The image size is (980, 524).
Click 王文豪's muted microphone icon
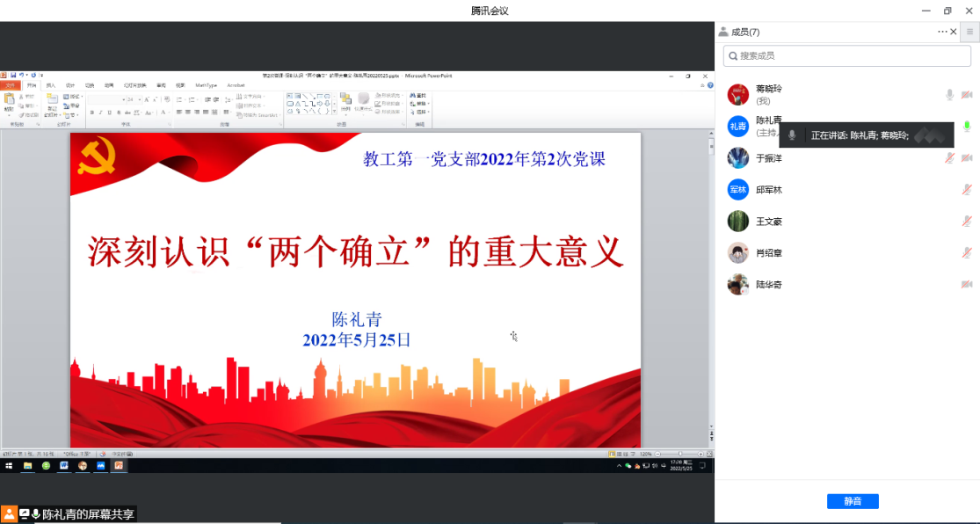pyautogui.click(x=967, y=222)
